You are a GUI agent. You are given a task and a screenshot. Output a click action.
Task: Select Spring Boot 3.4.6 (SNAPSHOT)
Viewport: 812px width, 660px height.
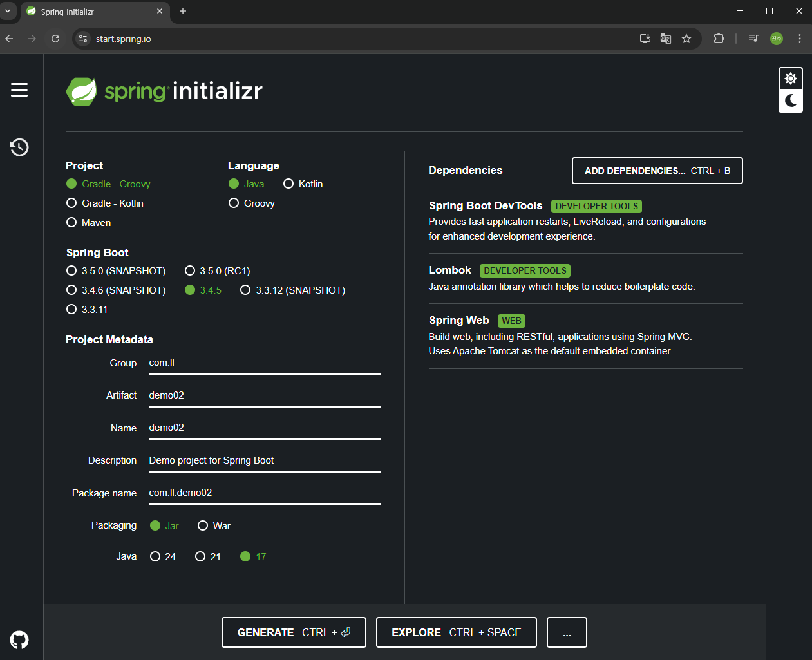116,290
